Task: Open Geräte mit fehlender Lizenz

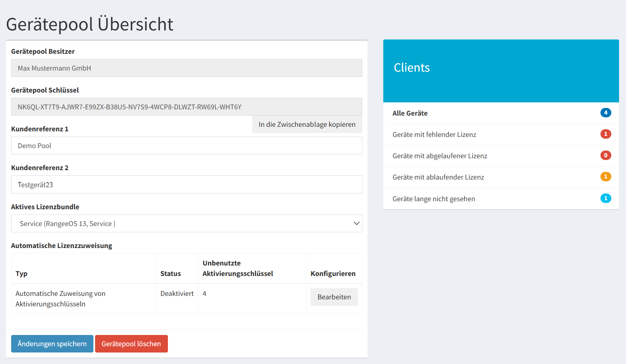Action: point(434,134)
